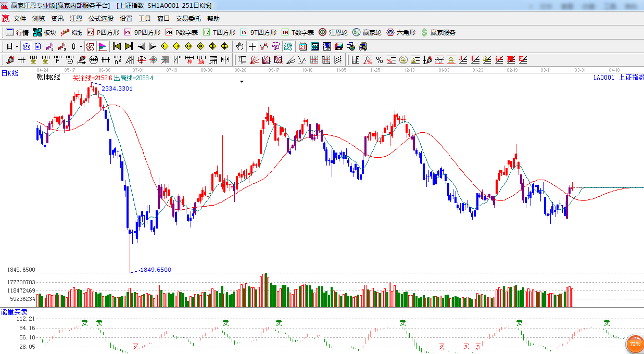The width and height of the screenshot is (644, 354).
Task: Expand the candlestick style dropdown arrow
Action: pos(81,46)
